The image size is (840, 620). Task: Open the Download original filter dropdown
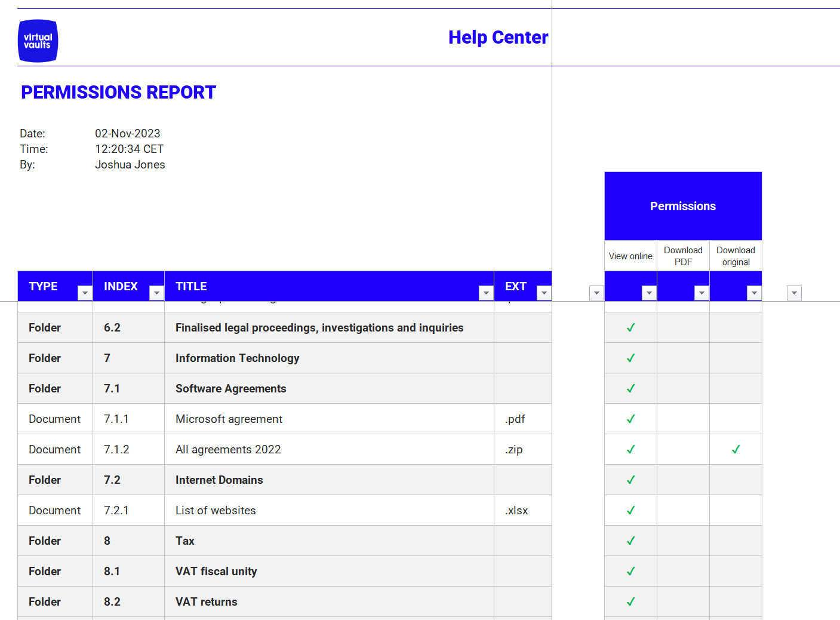pyautogui.click(x=754, y=293)
